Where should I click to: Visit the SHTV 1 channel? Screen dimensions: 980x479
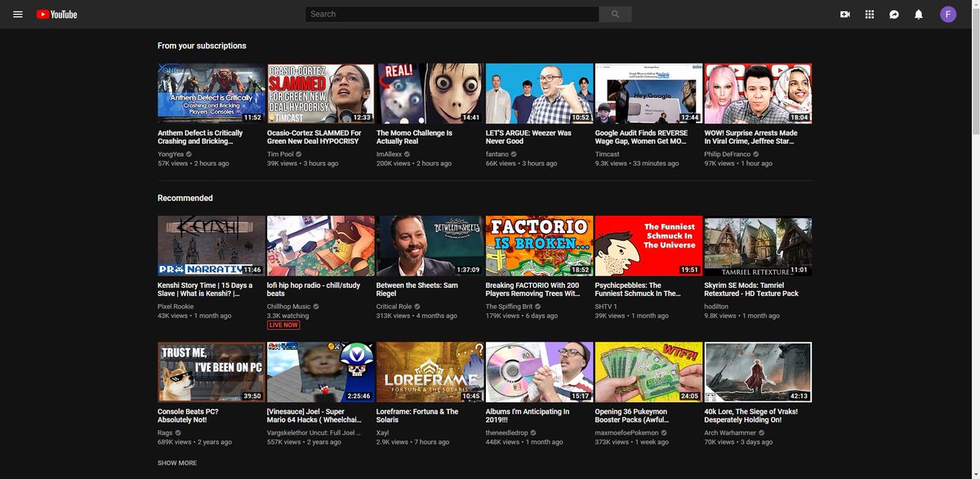(x=608, y=306)
